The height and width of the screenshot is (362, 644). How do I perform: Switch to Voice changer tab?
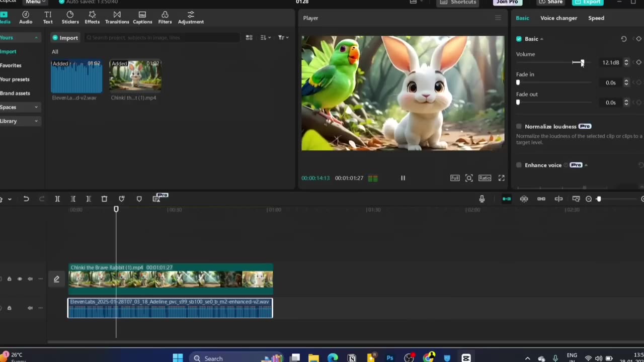coord(558,18)
